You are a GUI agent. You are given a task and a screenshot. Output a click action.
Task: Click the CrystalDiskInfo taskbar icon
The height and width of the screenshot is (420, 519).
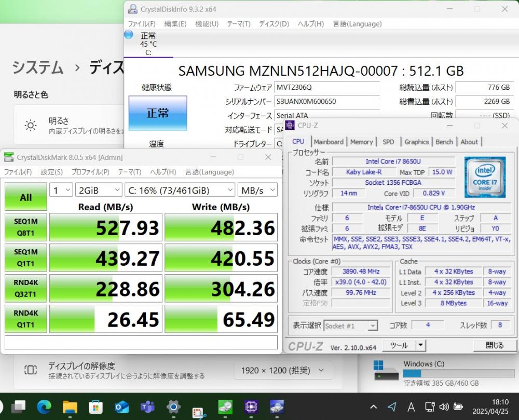[x=277, y=407]
